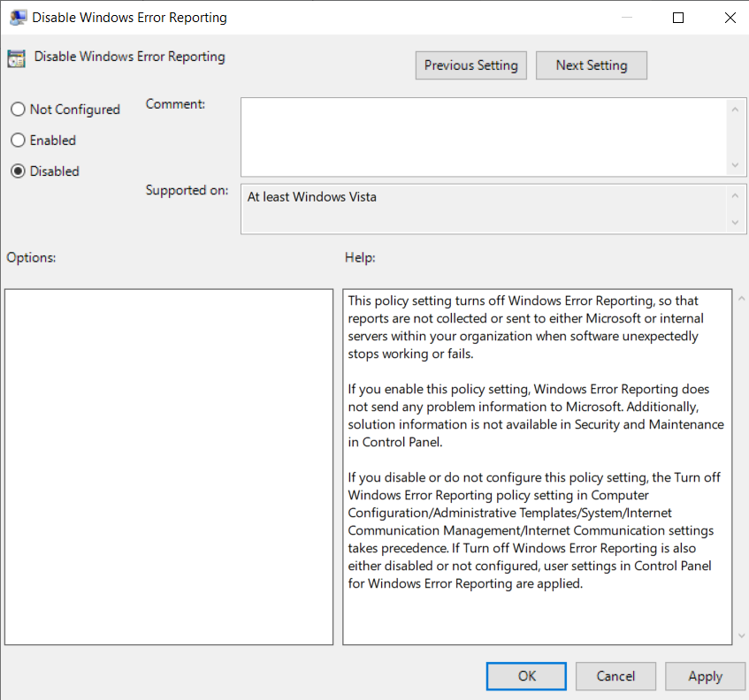The image size is (749, 700).
Task: Close the dialog with the X button
Action: 729,18
